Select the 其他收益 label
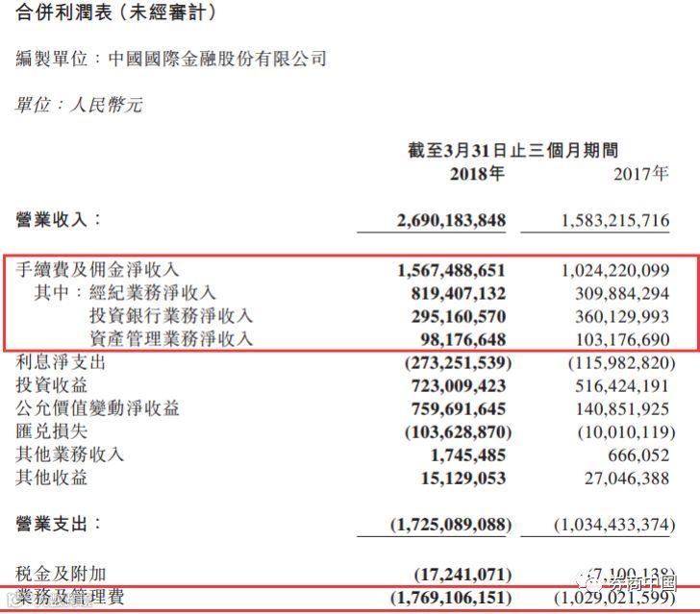 pos(51,478)
